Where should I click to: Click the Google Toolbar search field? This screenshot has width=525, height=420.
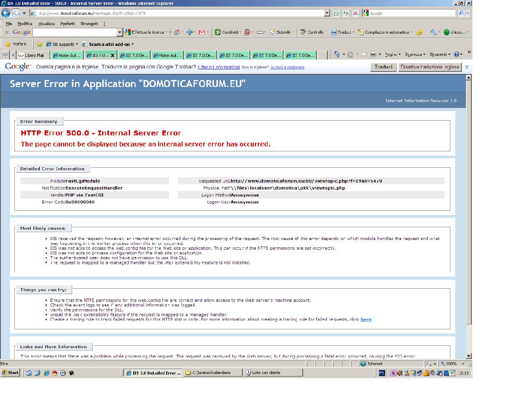[x=75, y=32]
